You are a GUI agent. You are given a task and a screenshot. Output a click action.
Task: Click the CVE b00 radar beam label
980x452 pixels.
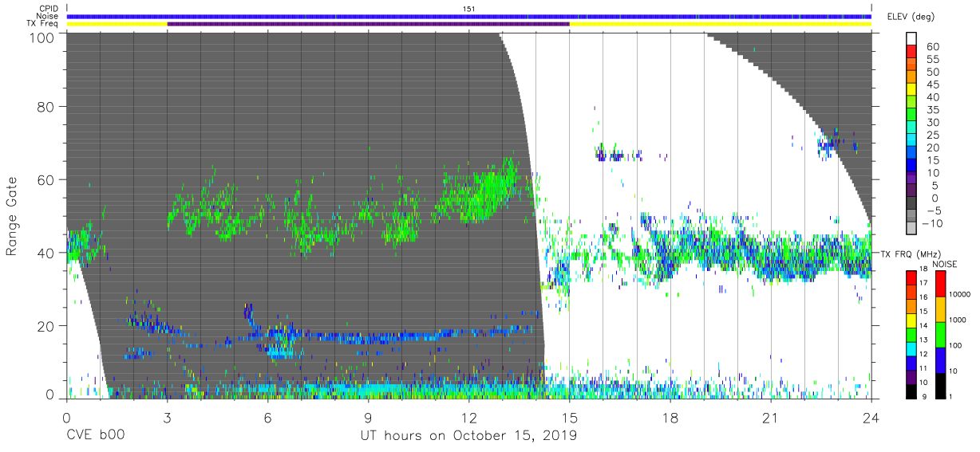(x=95, y=436)
